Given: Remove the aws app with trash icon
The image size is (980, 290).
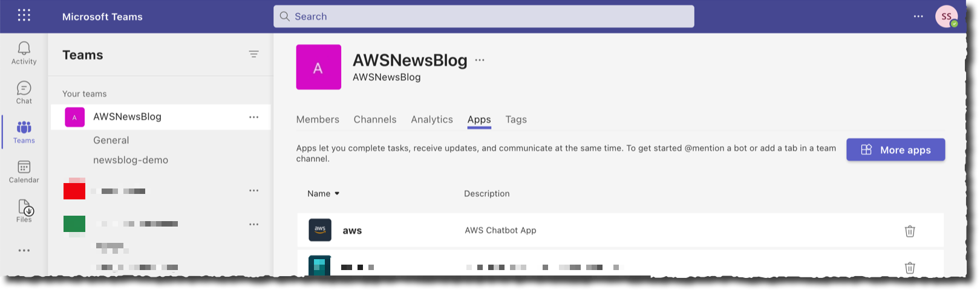Looking at the screenshot, I should (x=910, y=231).
